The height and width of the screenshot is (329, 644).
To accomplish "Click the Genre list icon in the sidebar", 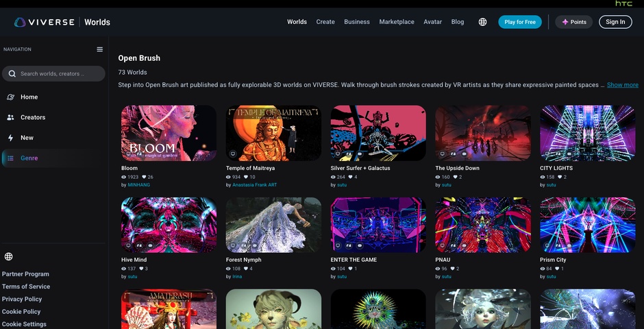I will click(x=11, y=158).
